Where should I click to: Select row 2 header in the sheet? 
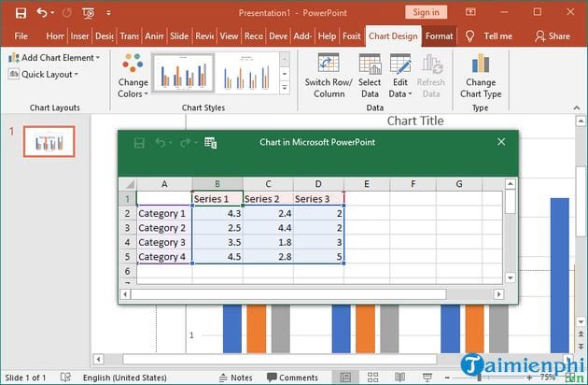coord(128,214)
